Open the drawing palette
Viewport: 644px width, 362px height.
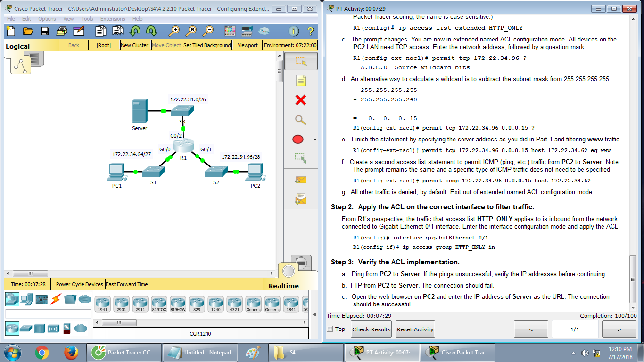point(230,31)
